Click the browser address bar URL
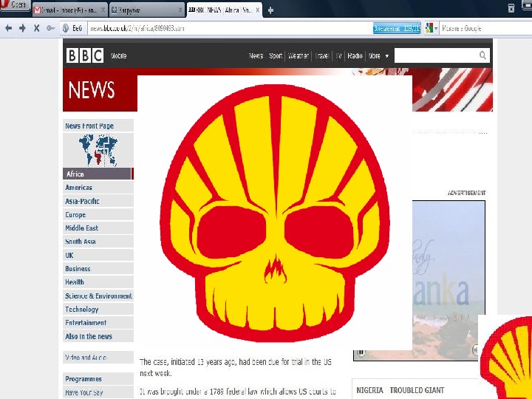Screen dimensions: 532x399 [137, 28]
